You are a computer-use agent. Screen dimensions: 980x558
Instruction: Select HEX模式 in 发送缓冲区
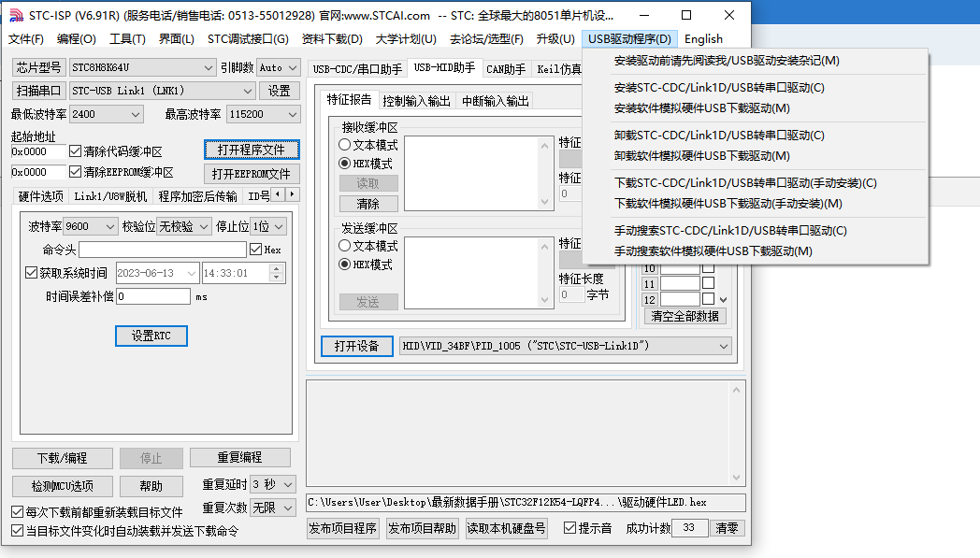pyautogui.click(x=344, y=265)
